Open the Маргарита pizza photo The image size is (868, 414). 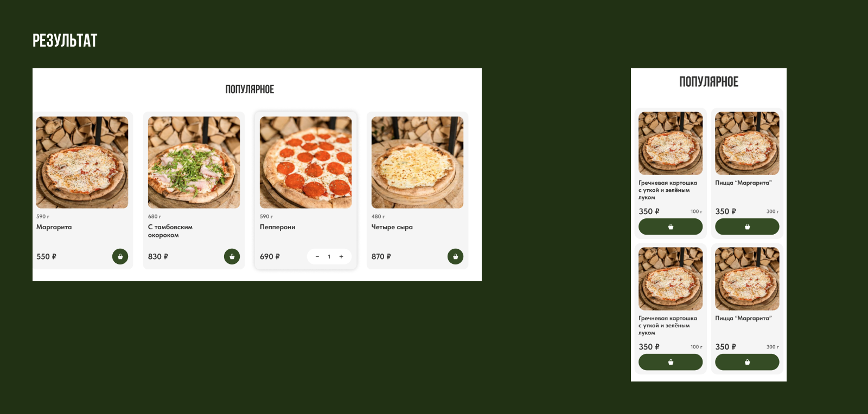[82, 163]
